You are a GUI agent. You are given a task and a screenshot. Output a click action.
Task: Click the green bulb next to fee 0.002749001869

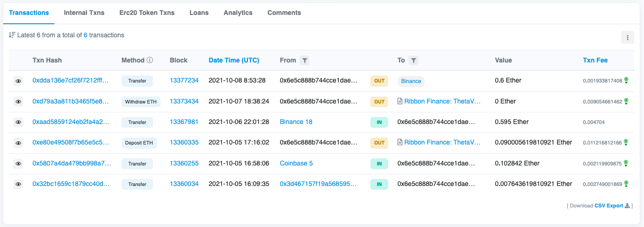click(626, 184)
